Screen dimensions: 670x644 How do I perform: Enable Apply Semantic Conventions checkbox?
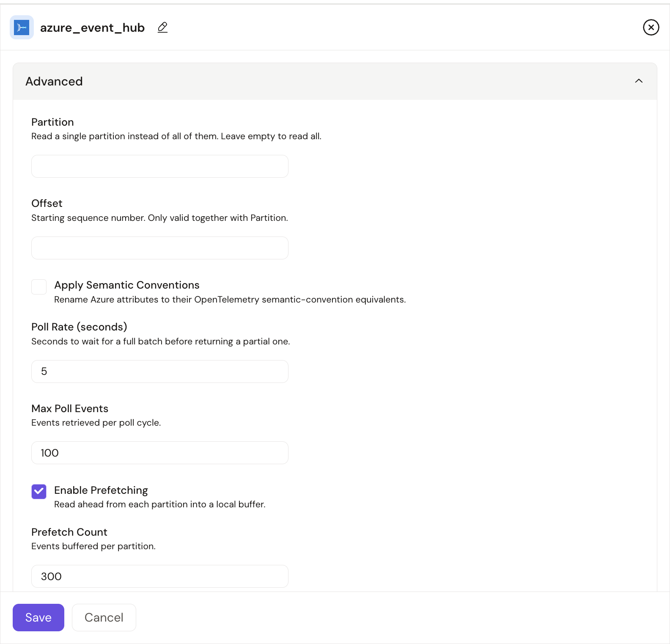(39, 287)
